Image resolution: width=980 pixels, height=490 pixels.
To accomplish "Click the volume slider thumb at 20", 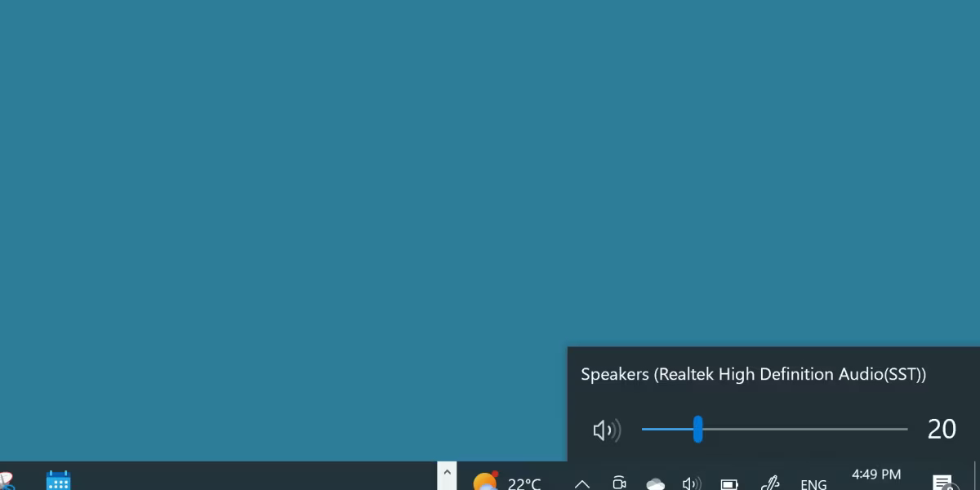I will (697, 429).
